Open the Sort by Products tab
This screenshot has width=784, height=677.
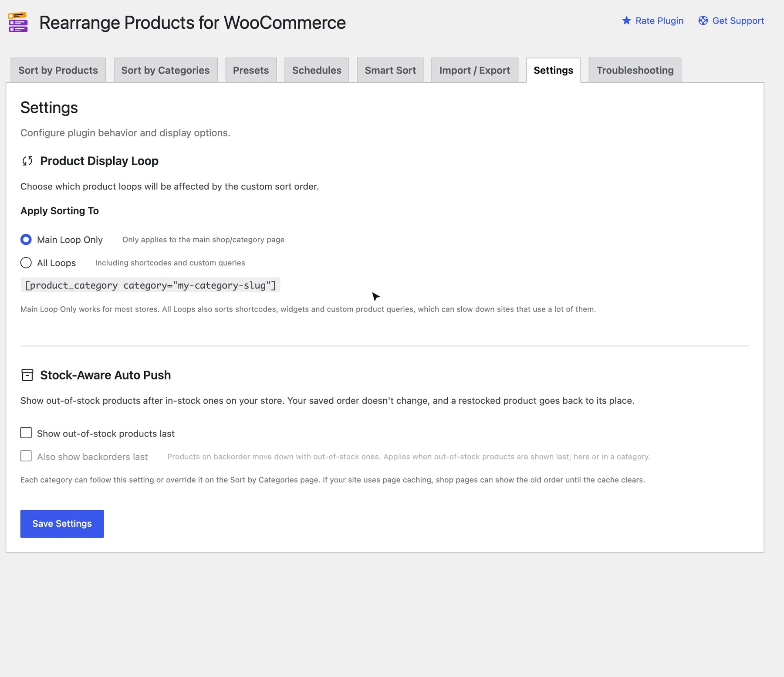tap(58, 70)
